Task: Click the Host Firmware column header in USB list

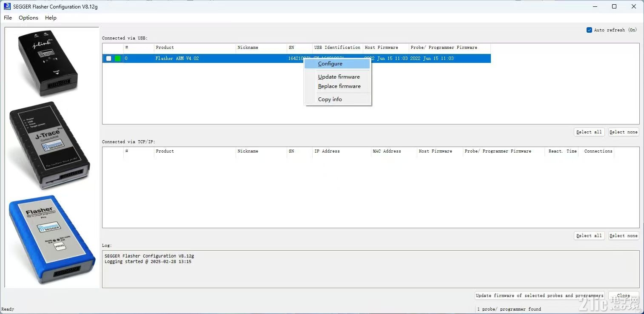Action: click(x=386, y=48)
